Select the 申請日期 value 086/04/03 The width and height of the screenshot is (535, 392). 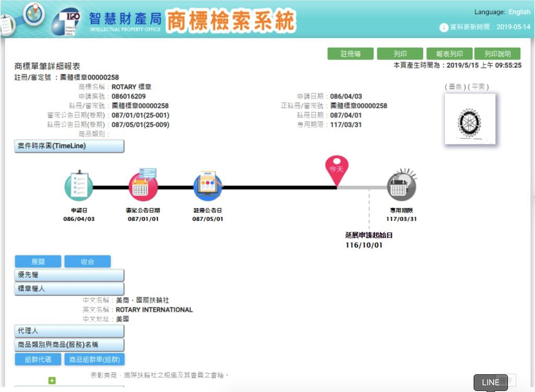click(x=346, y=97)
